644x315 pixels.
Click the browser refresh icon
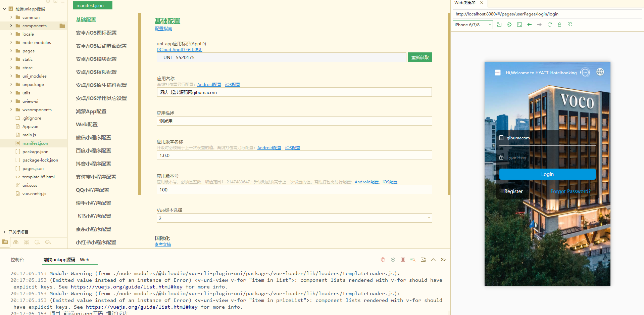549,25
